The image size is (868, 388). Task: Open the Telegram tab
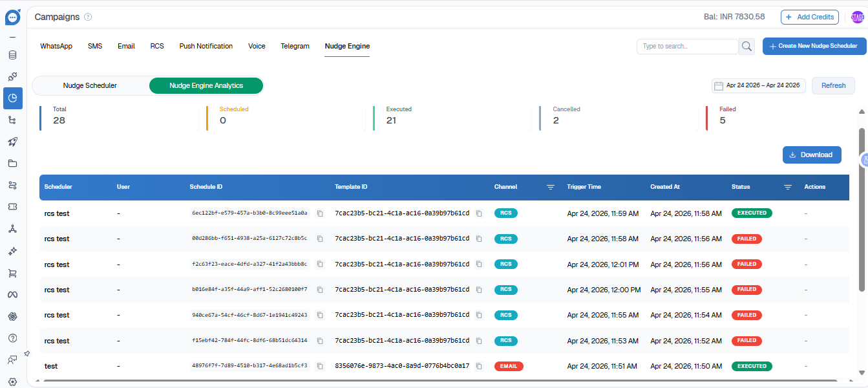(295, 46)
